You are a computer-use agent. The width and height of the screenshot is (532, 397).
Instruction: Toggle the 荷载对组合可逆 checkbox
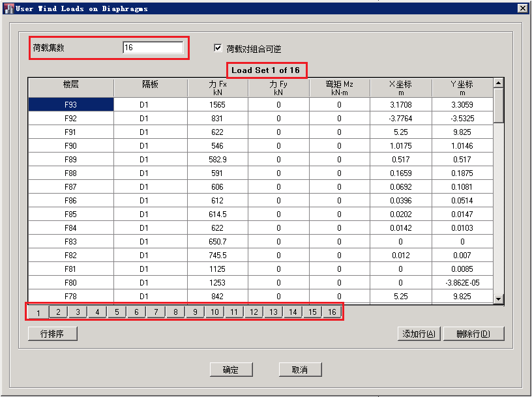(x=218, y=48)
